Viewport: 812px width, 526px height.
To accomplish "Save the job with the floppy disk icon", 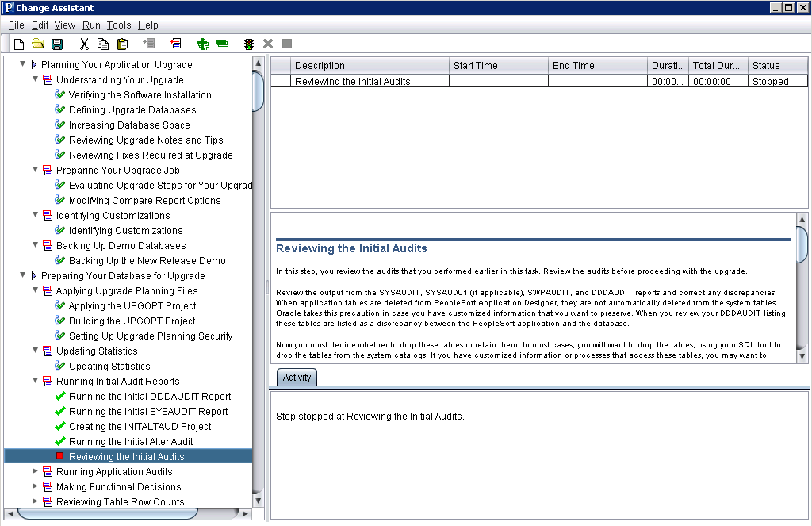I will [x=57, y=44].
